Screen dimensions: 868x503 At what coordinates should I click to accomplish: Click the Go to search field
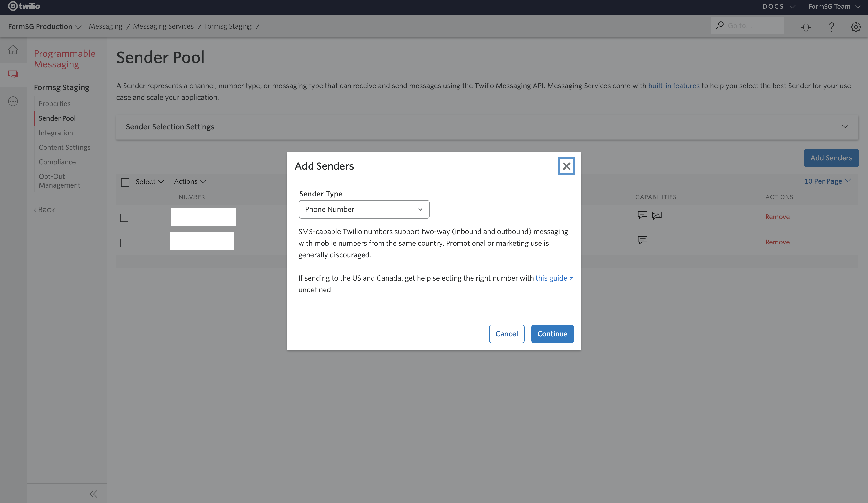tap(747, 26)
